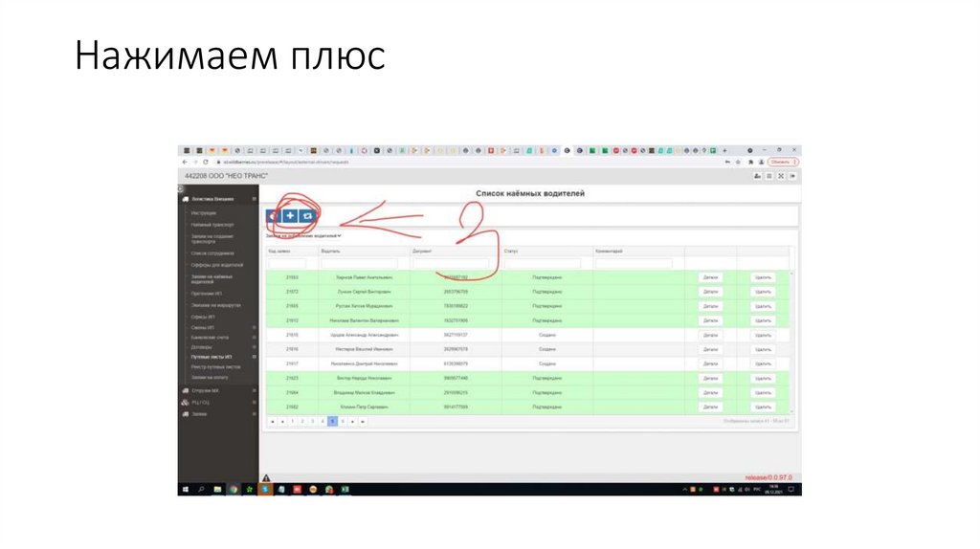Viewport: 980px width, 549px height.
Task: Open Excel from the taskbar
Action: (x=345, y=489)
